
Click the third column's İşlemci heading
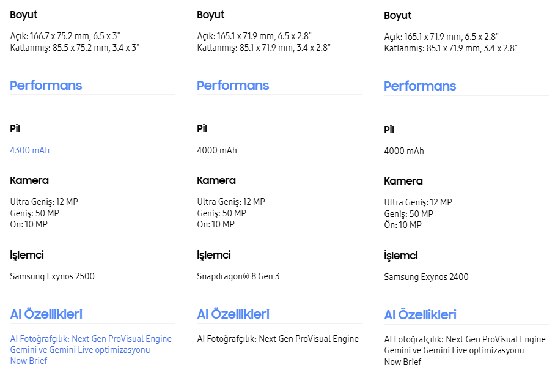(x=401, y=256)
